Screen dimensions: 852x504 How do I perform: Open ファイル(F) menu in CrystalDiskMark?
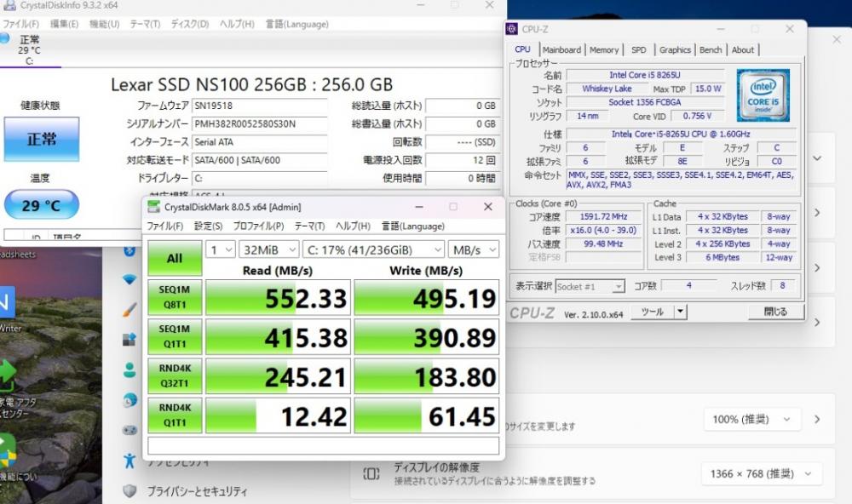click(x=165, y=226)
